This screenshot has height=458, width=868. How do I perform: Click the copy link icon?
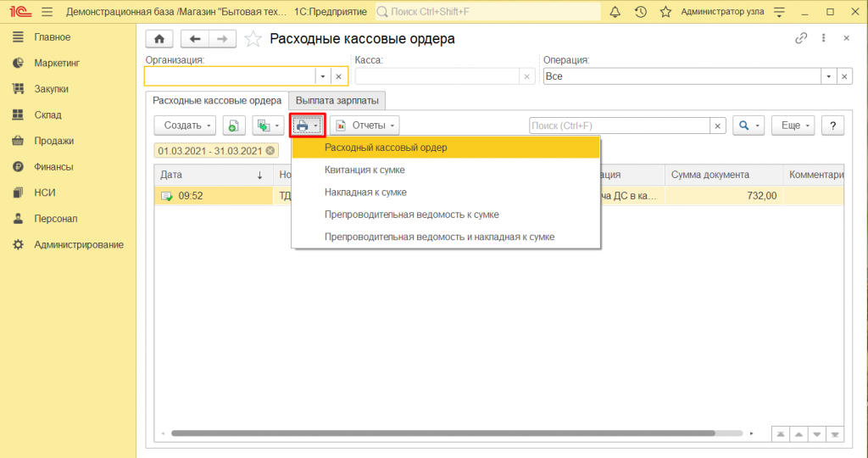[x=801, y=39]
